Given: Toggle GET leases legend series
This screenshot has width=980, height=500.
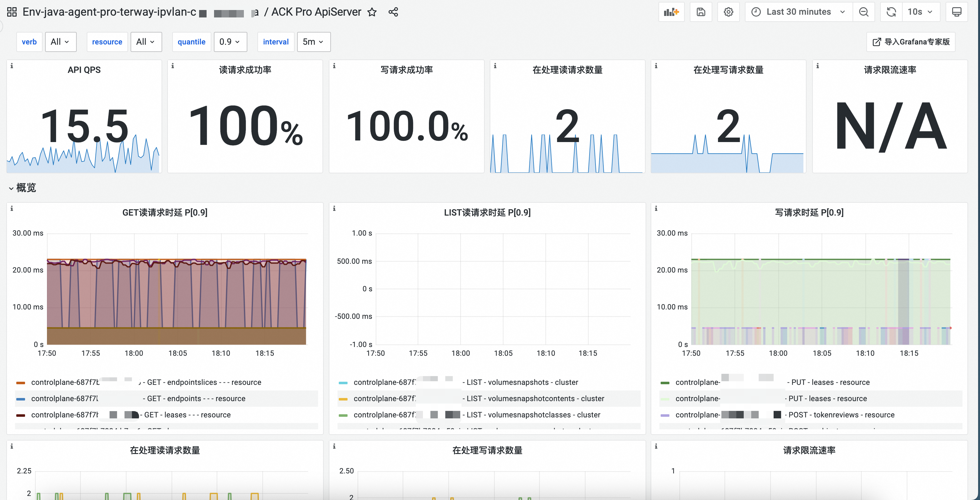Looking at the screenshot, I should [x=131, y=415].
